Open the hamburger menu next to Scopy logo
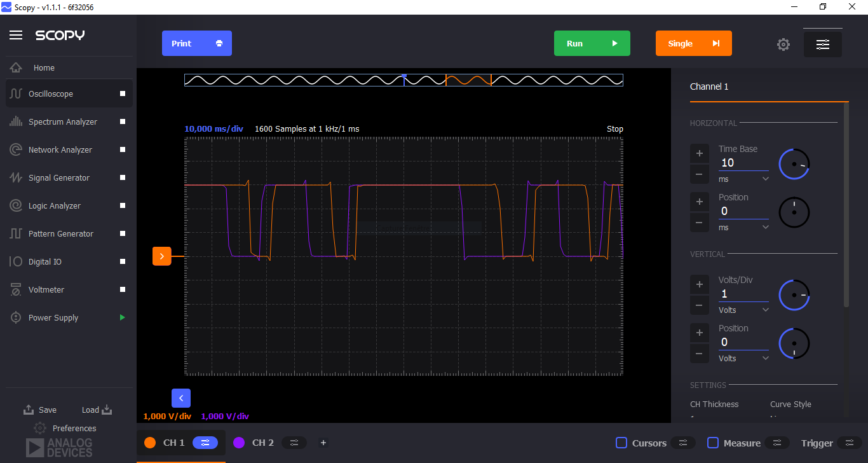868x463 pixels. 16,35
